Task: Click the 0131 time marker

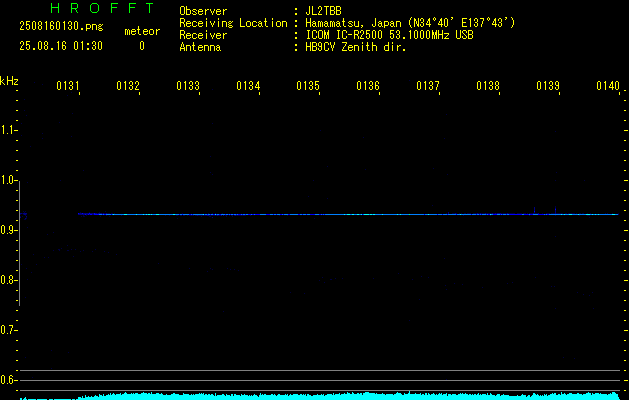Action: tap(67, 86)
